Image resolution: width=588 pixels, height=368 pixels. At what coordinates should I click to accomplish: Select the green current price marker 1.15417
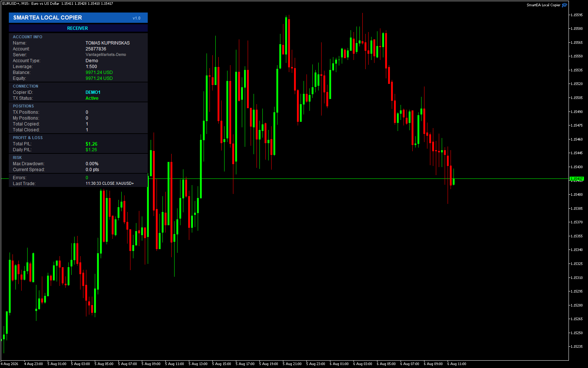577,179
